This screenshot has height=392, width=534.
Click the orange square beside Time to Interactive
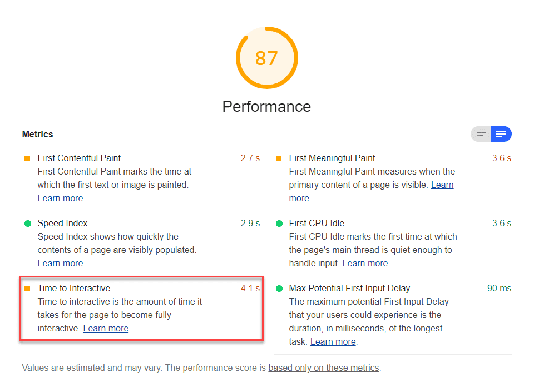[x=27, y=289]
